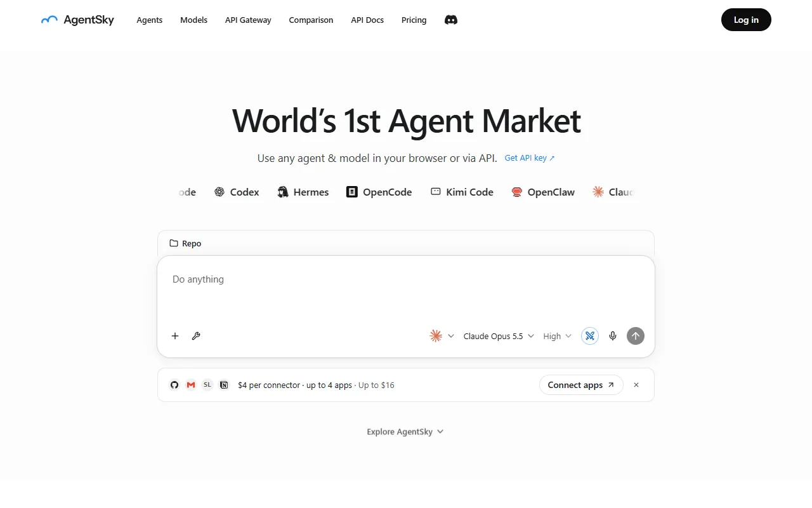Open the Models menu item

193,20
